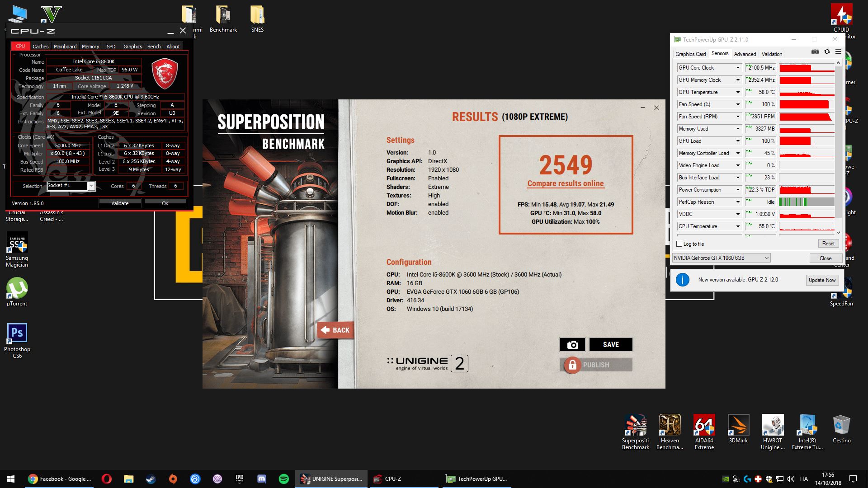Viewport: 868px width, 488px height.
Task: Open Photoshop CS6 desktop shortcut
Action: coord(17,341)
